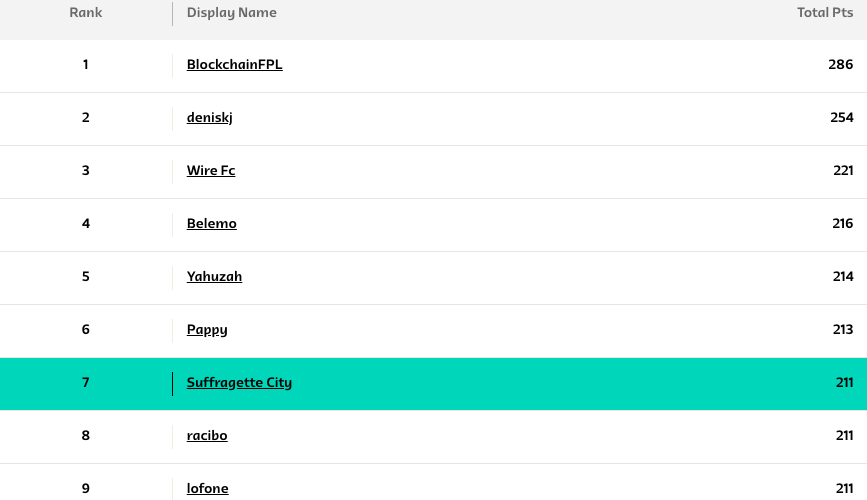Screen dimensions: 867x500
Task: Select the 286 total points cell
Action: tap(840, 65)
